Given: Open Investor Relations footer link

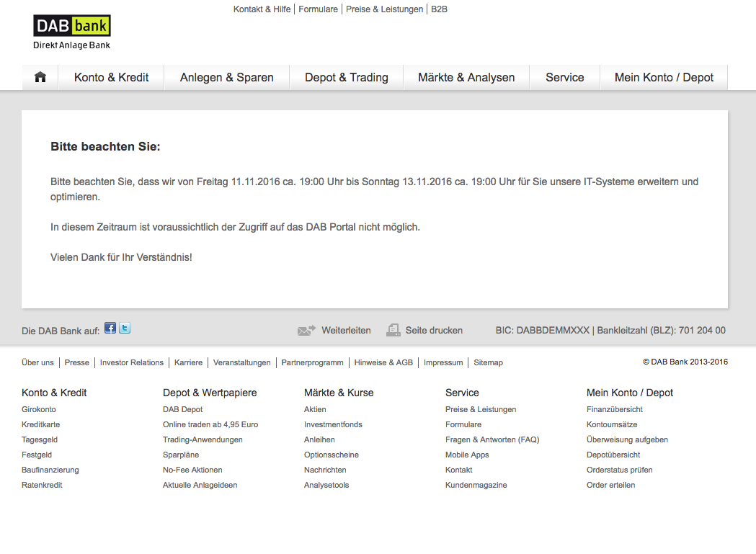Looking at the screenshot, I should tap(132, 362).
